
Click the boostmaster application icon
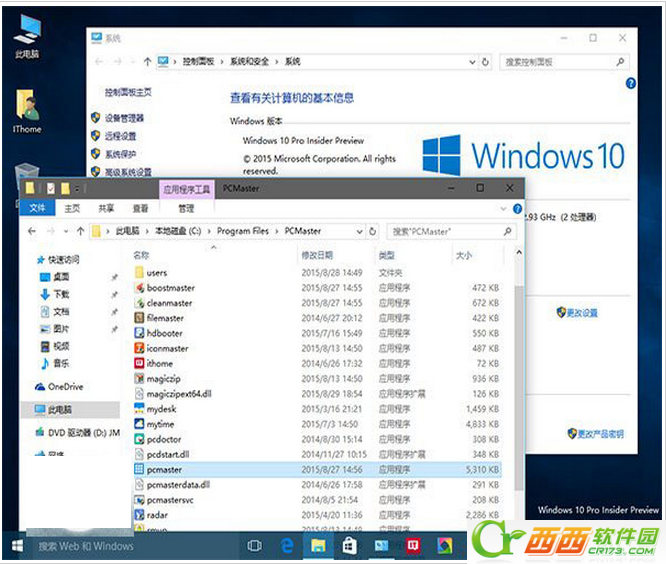pyautogui.click(x=139, y=288)
